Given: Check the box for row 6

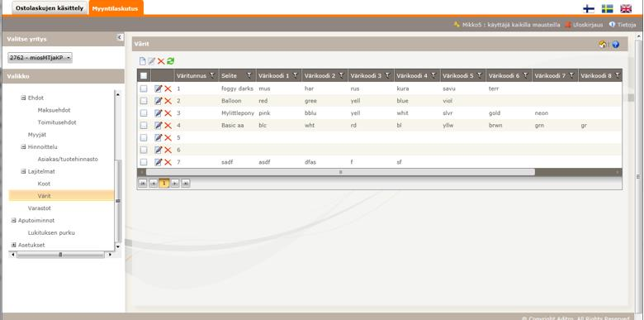Looking at the screenshot, I should tap(144, 150).
